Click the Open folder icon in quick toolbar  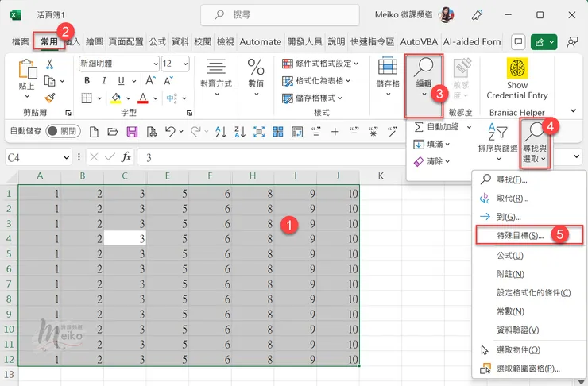tap(113, 132)
